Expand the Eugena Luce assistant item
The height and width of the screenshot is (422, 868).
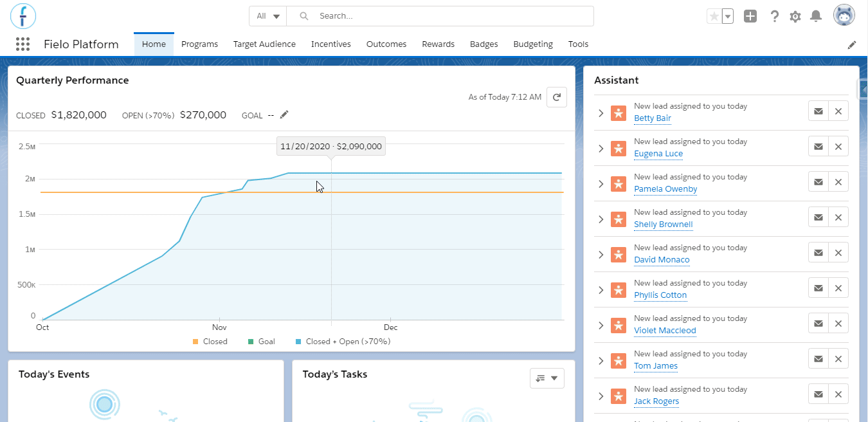click(x=601, y=149)
